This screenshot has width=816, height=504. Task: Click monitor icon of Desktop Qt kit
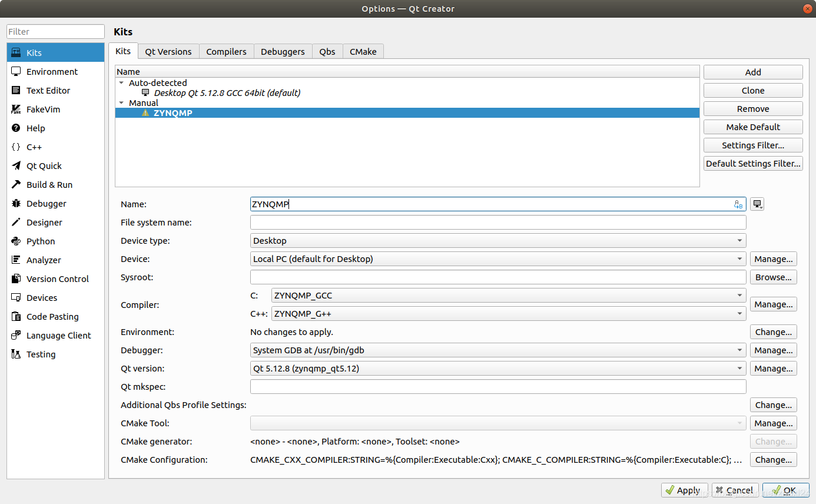click(145, 92)
